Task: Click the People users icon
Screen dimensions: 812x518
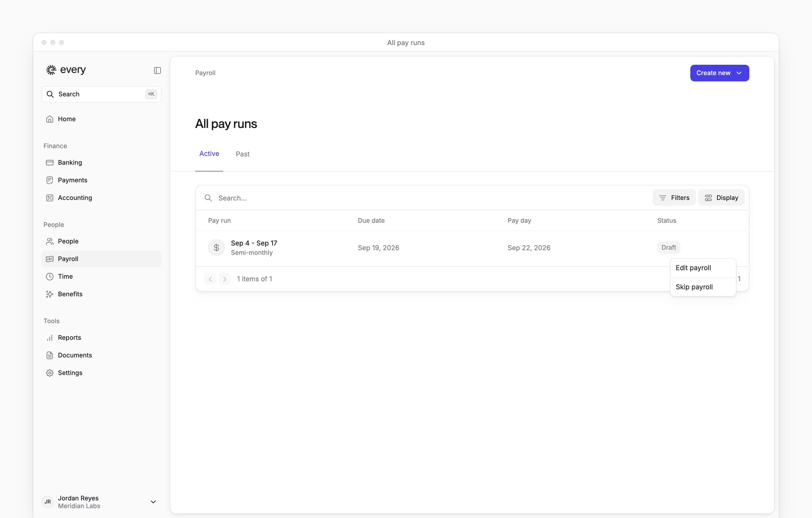Action: pos(49,241)
